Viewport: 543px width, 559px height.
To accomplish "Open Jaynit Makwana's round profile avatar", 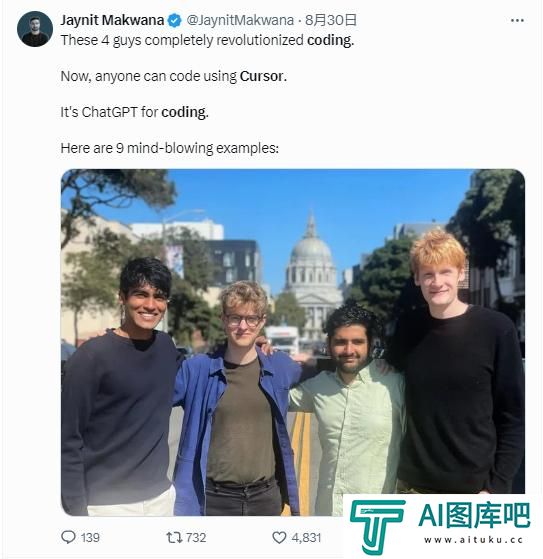I will 35,29.
